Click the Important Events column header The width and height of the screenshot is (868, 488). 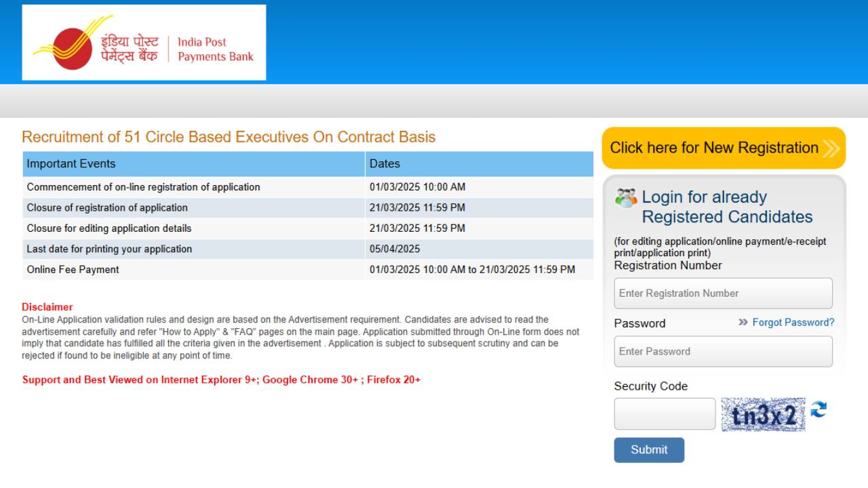pyautogui.click(x=193, y=164)
